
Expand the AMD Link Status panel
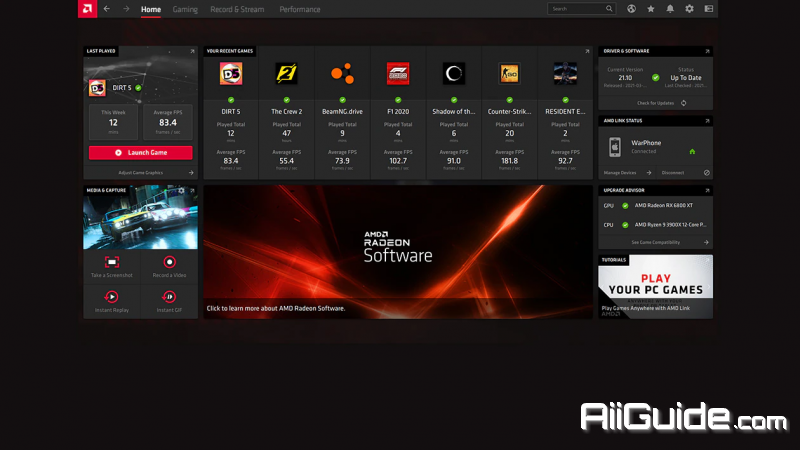tap(707, 121)
